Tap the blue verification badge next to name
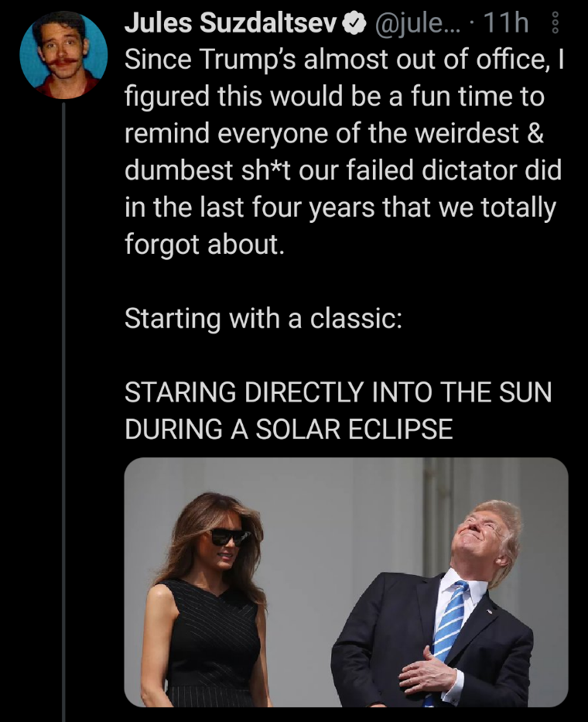Viewport: 588px width, 722px height. (353, 22)
